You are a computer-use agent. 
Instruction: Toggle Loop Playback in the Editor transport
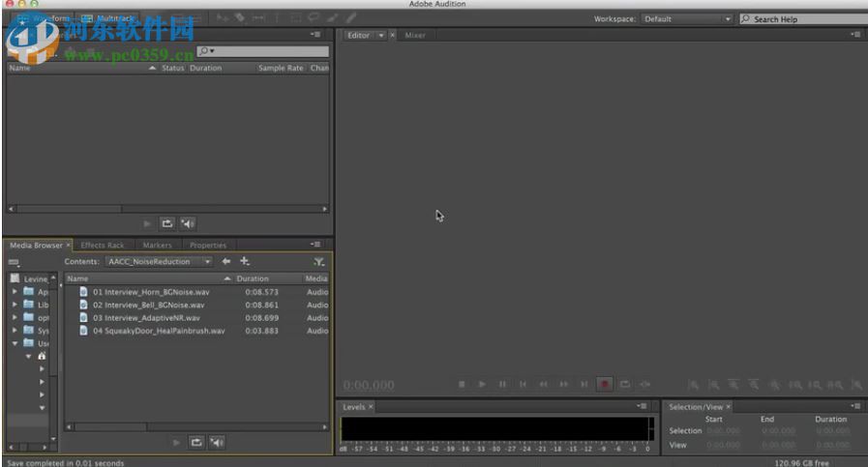pos(625,384)
